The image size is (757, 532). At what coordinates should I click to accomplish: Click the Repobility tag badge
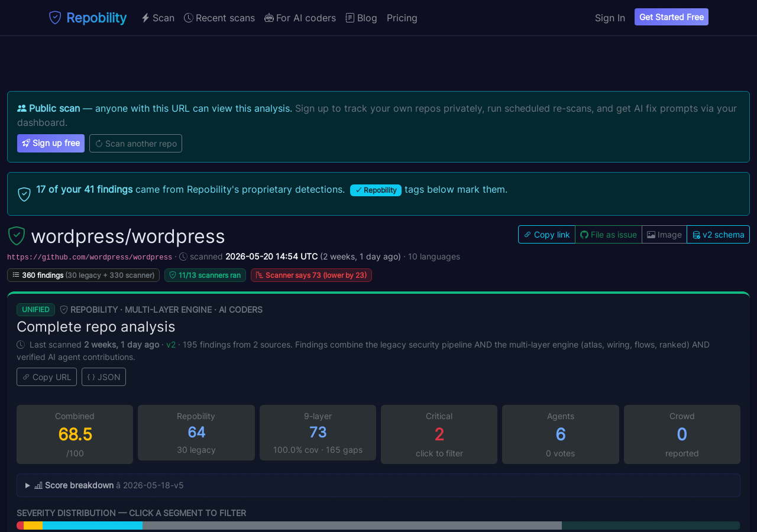pos(376,190)
